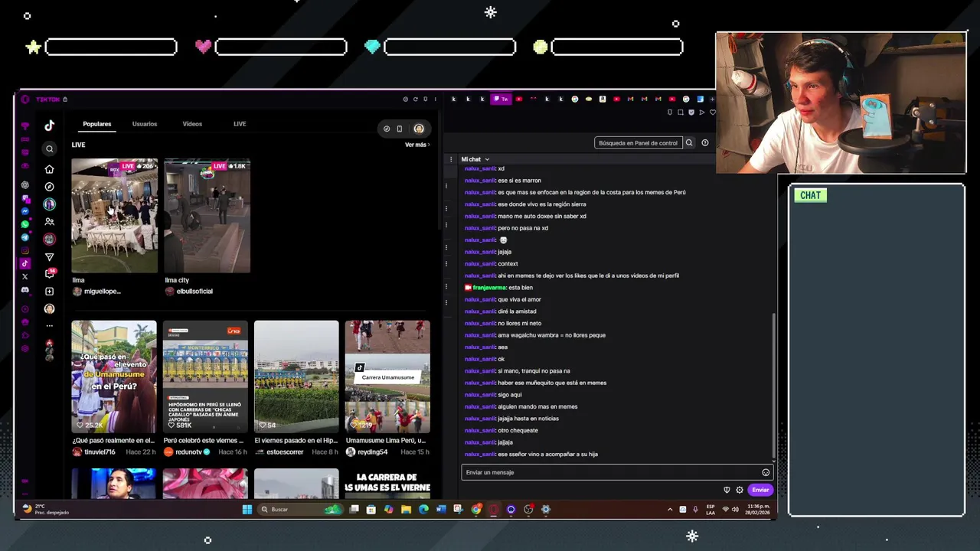This screenshot has width=980, height=551.
Task: Open the racetrack video with 54 likes
Action: (x=296, y=377)
